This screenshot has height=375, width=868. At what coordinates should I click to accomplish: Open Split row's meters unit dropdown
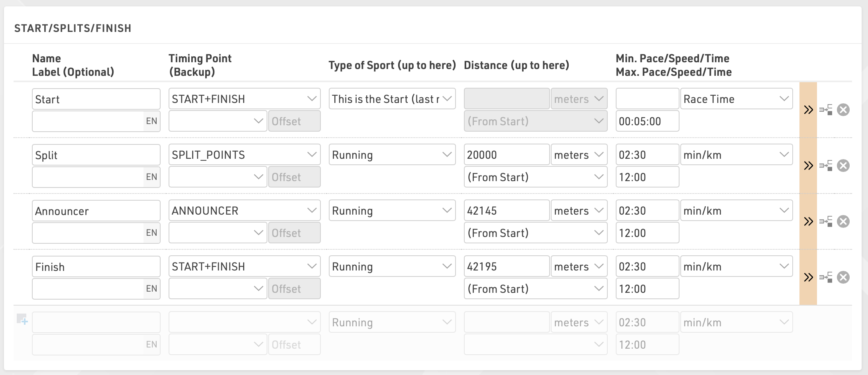(579, 155)
